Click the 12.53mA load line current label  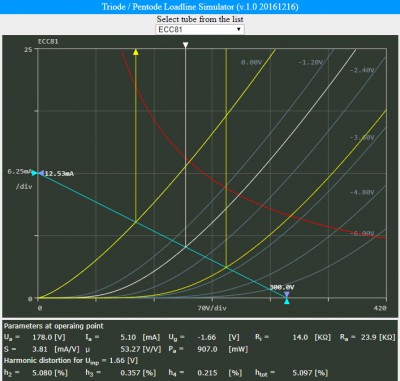tap(59, 173)
